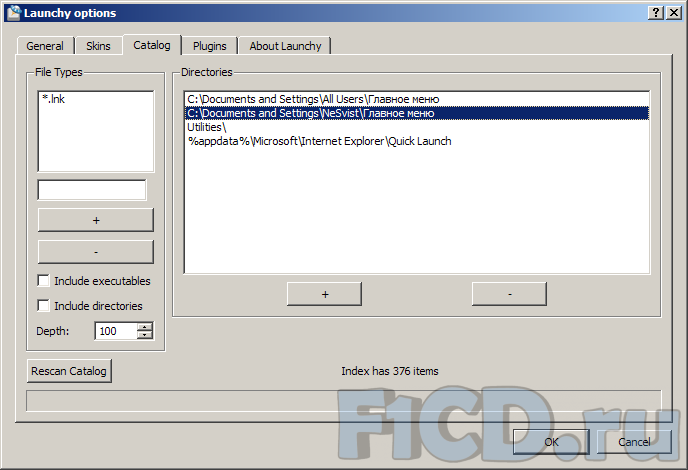This screenshot has width=688, height=470.
Task: Go to the Plugins tab
Action: click(210, 46)
